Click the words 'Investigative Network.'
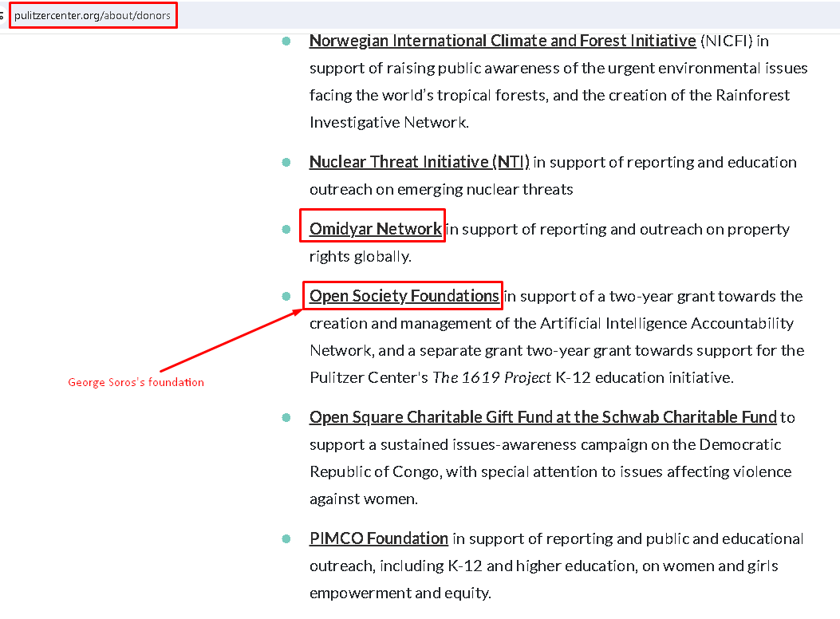 click(x=389, y=123)
